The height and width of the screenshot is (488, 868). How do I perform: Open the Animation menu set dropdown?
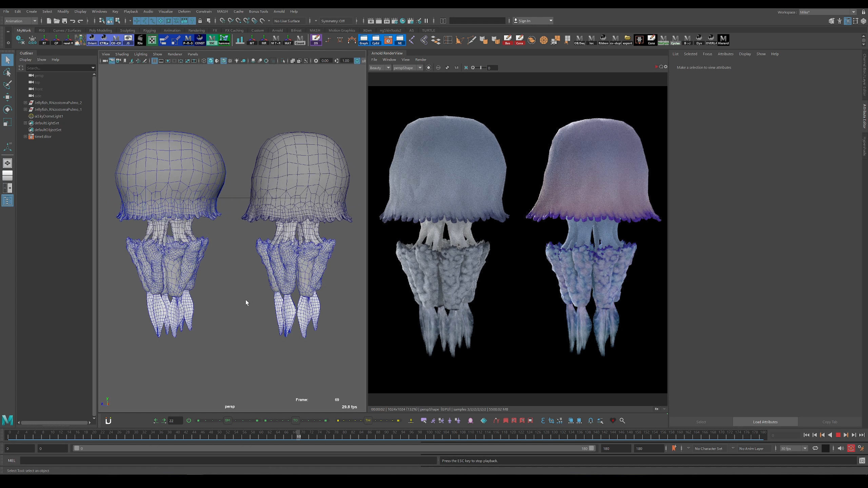pos(21,21)
